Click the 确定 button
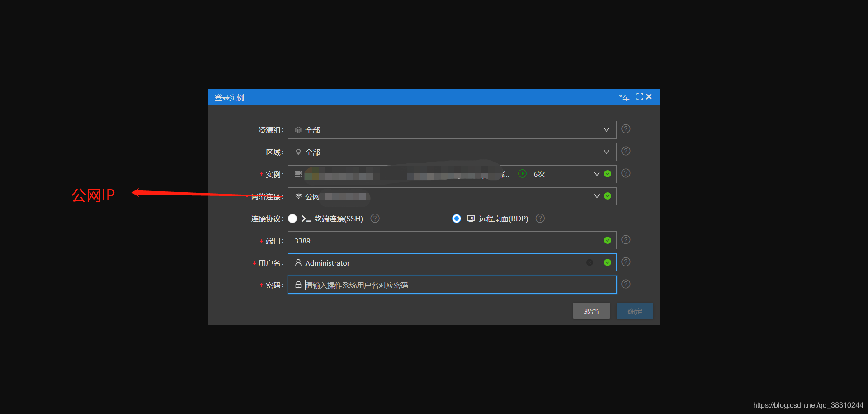 pos(635,311)
